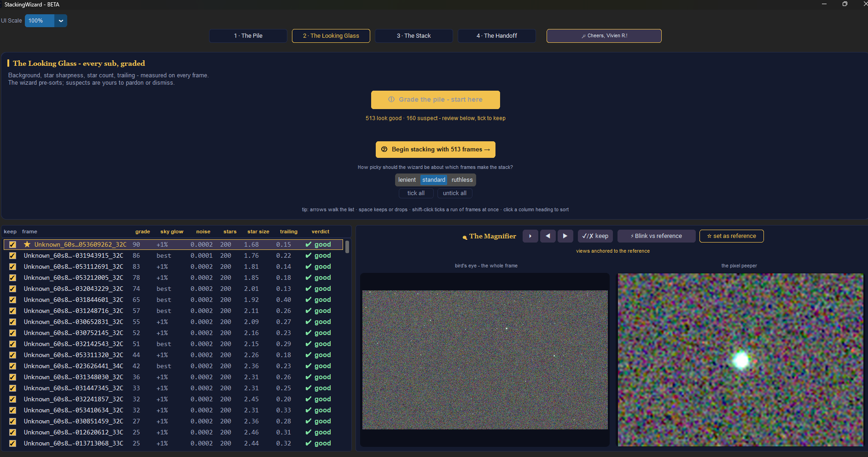Image resolution: width=868 pixels, height=457 pixels.
Task: Click the untick all button
Action: pyautogui.click(x=454, y=193)
